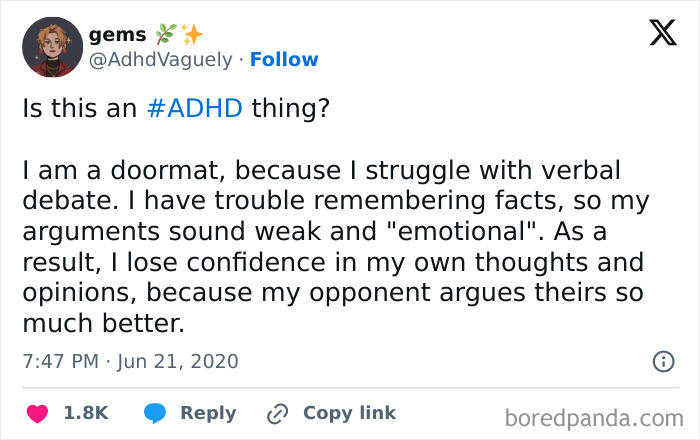Click the "much better." last tweet line
The image size is (700, 440).
point(104,323)
